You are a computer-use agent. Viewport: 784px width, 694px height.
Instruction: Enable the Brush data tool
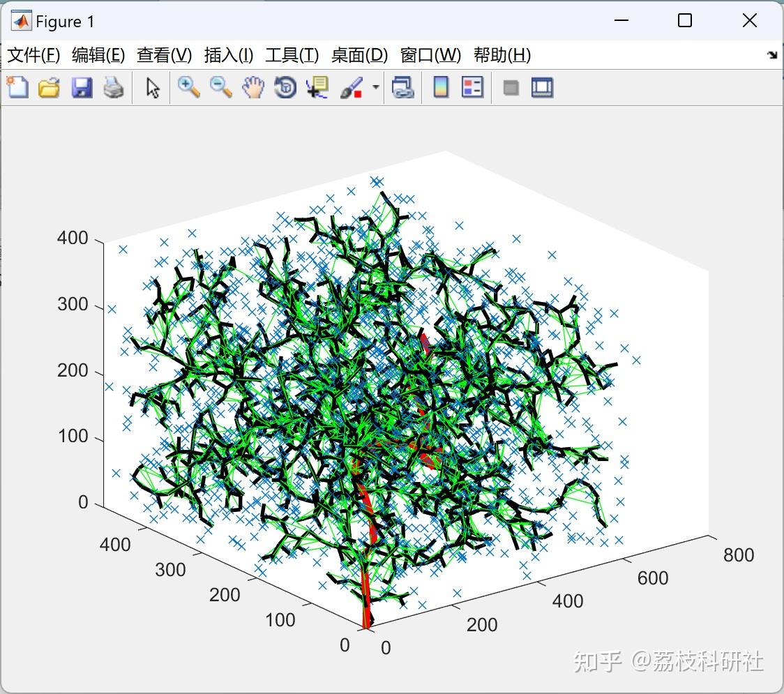[x=352, y=87]
